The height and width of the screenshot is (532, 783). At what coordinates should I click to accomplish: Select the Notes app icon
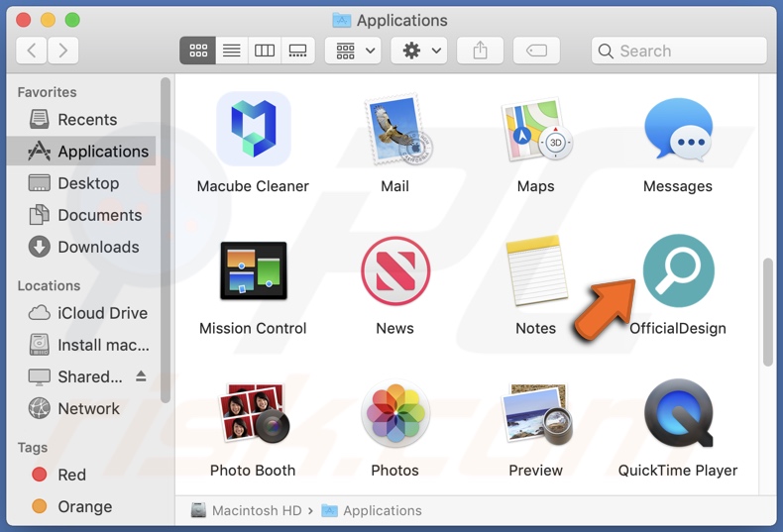tap(536, 270)
